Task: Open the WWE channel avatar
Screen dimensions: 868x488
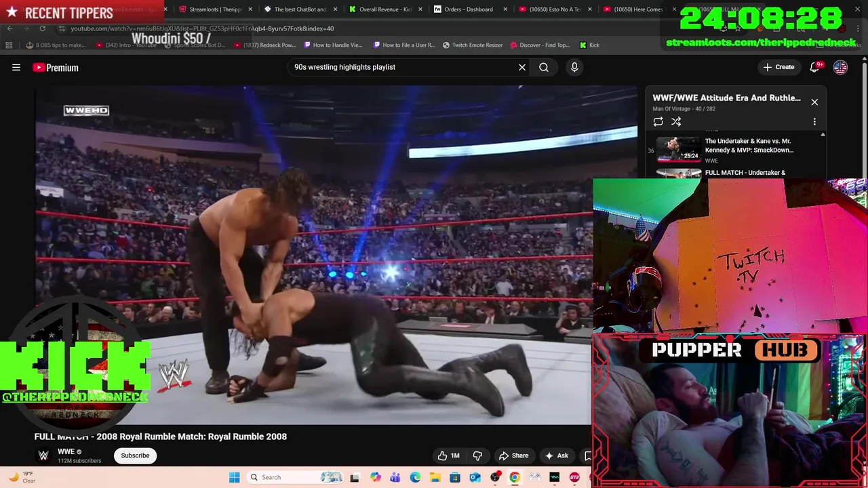Action: click(x=43, y=455)
